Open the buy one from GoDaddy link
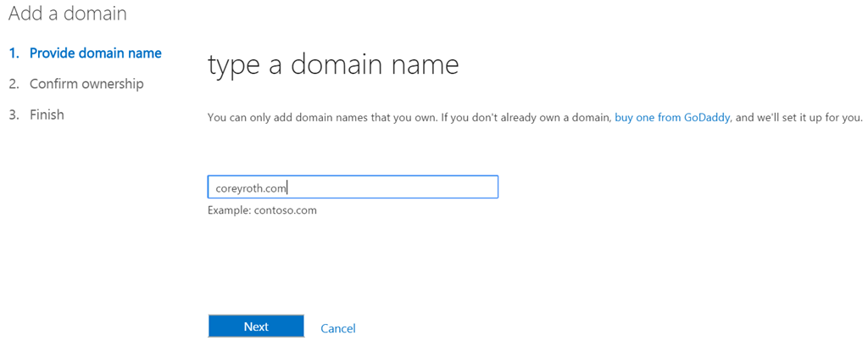Screen dimensions: 868x352 point(672,118)
